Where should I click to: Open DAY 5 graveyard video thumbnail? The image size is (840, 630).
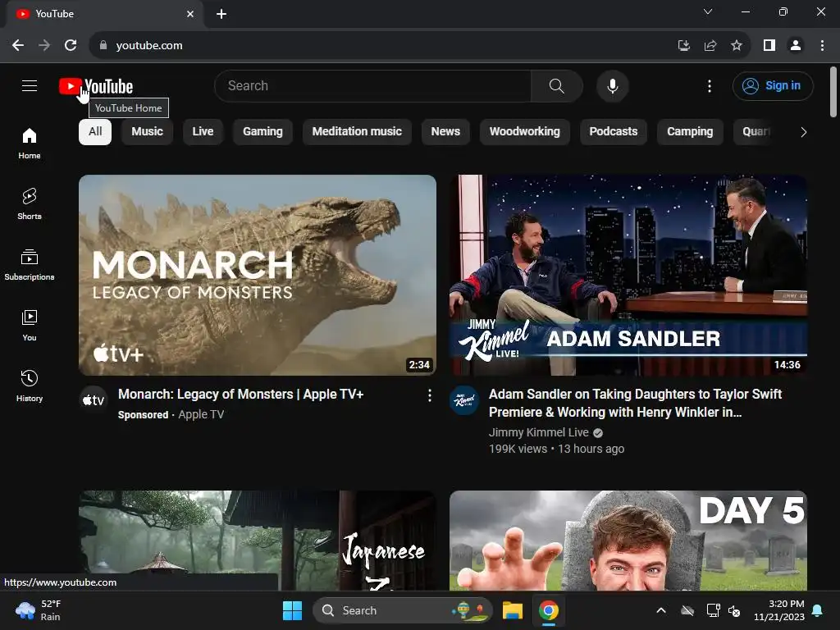pyautogui.click(x=628, y=541)
